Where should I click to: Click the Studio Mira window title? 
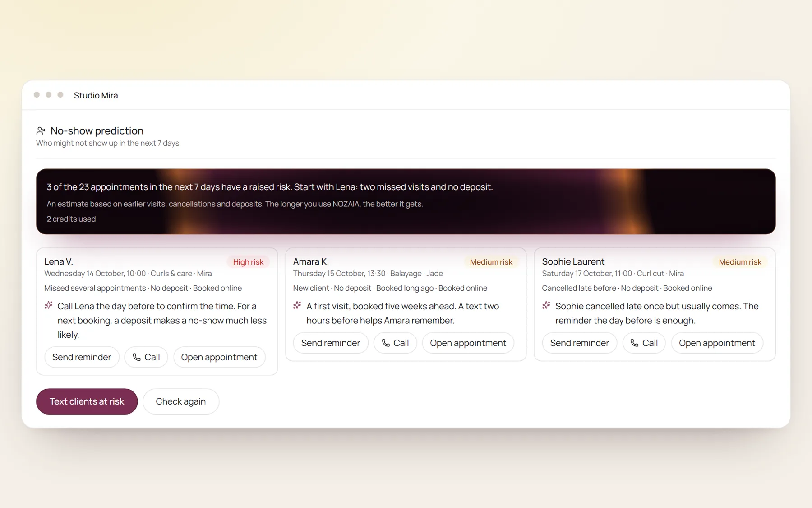point(96,95)
